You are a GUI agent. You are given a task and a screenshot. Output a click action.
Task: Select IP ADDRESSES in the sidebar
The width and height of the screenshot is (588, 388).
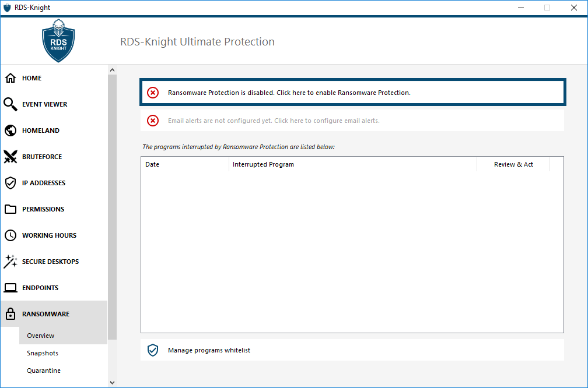click(54, 183)
